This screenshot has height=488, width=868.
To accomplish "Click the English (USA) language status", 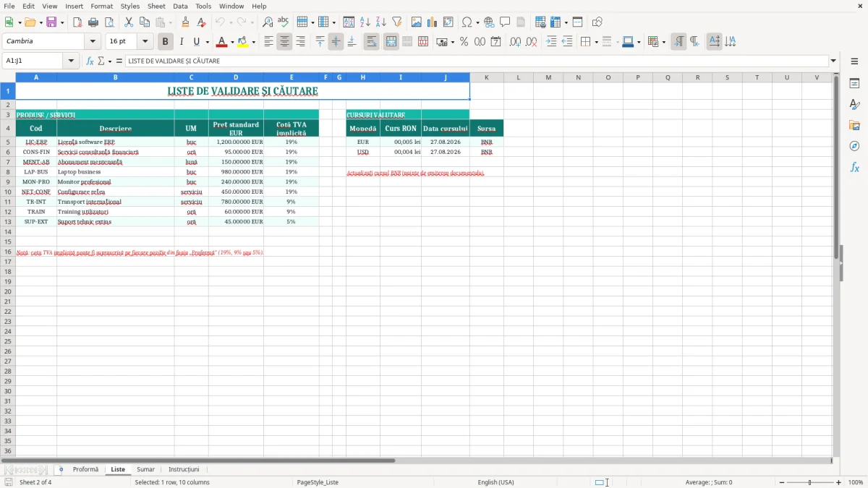I will 495,482.
